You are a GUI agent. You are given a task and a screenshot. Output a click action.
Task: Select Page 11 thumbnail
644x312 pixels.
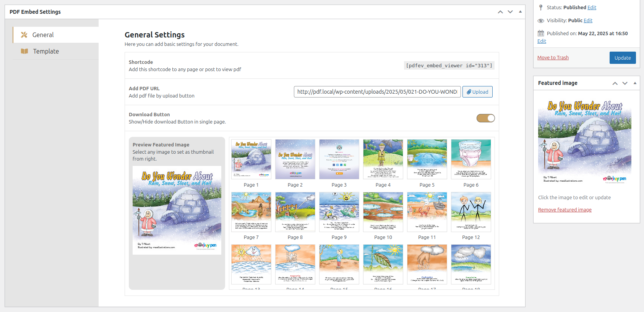(x=427, y=212)
